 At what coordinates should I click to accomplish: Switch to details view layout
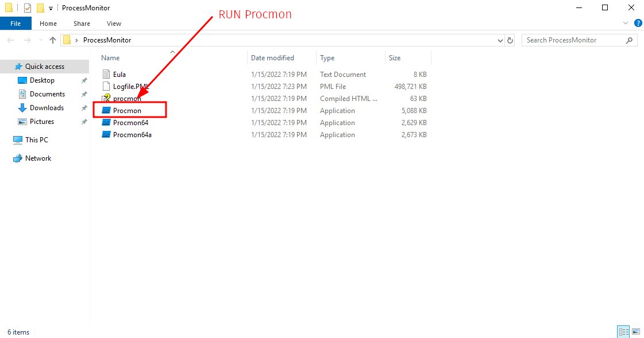pos(623,332)
